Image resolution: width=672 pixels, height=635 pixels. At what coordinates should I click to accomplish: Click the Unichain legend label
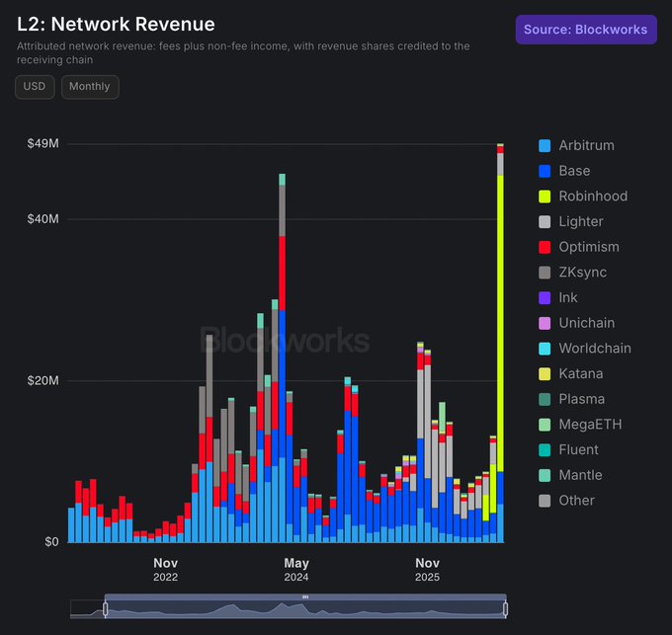587,323
